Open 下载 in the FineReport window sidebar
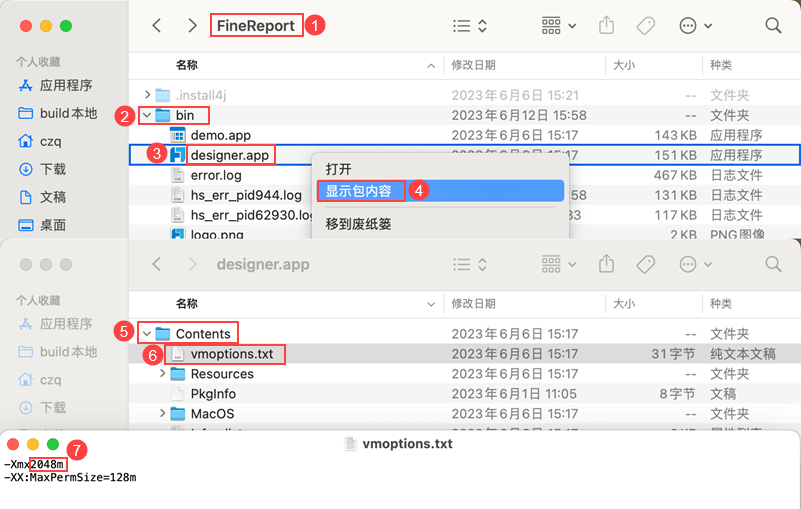801x509 pixels. pyautogui.click(x=42, y=169)
